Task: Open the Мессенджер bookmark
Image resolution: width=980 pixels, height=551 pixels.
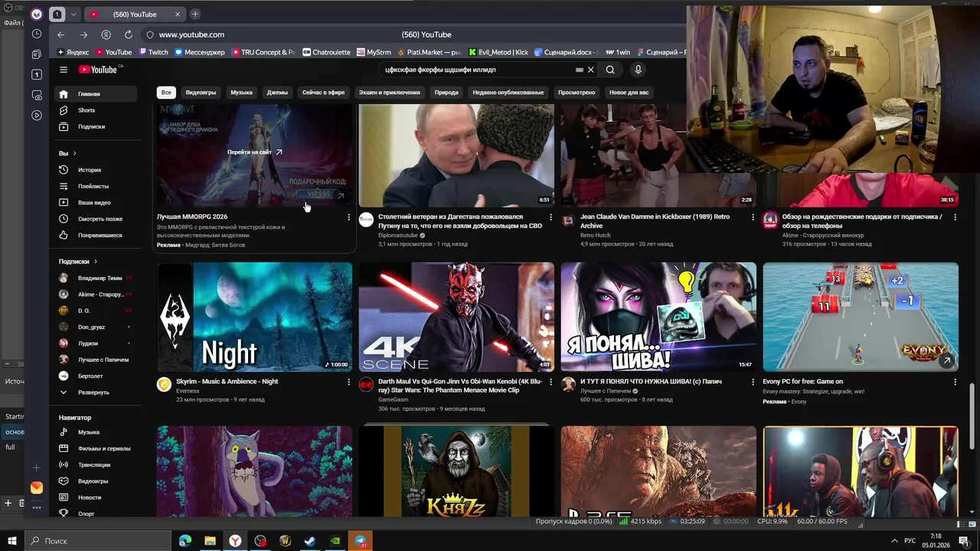Action: [200, 52]
